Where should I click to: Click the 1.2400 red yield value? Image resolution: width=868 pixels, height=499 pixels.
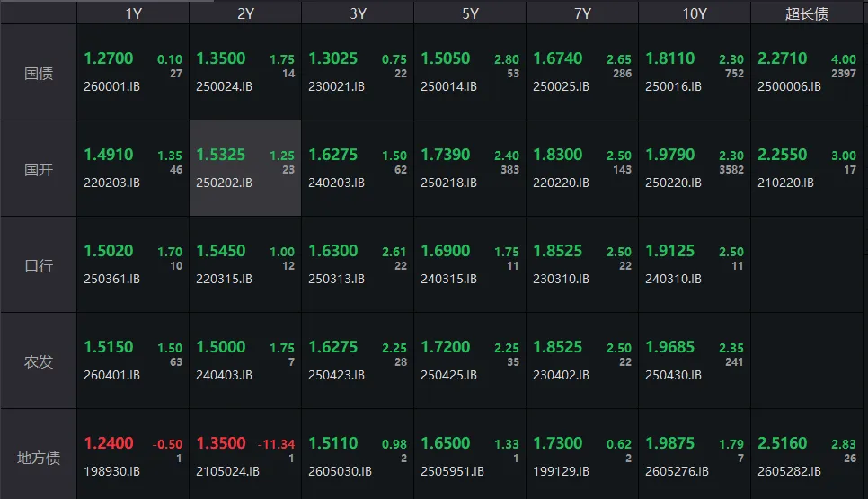click(109, 443)
